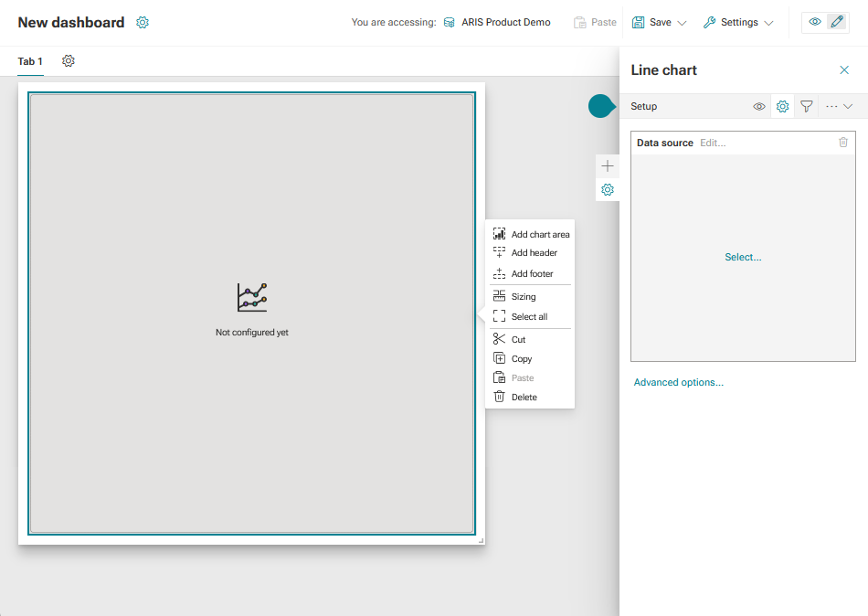Image resolution: width=868 pixels, height=616 pixels.
Task: Select the gear configuration icon in Setup bar
Action: 782,106
